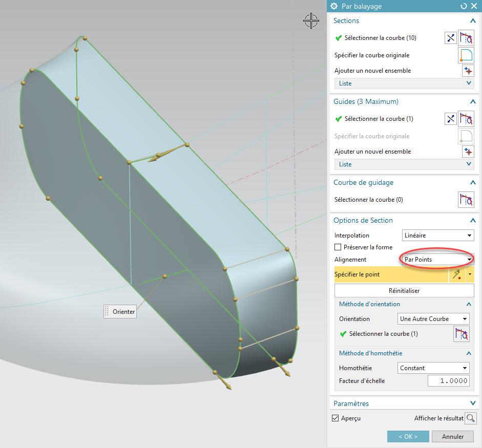Click reverse direction icon in Guides
This screenshot has height=448, width=482.
pos(450,119)
